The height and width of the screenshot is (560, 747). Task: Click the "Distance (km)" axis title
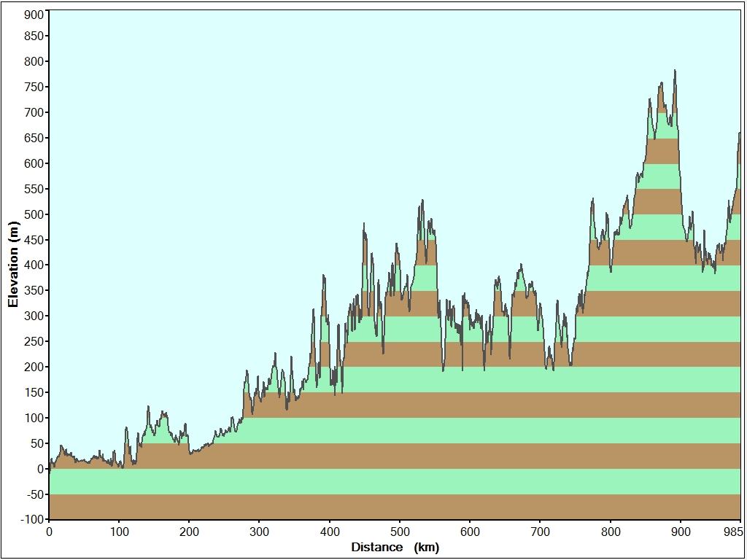pos(395,547)
